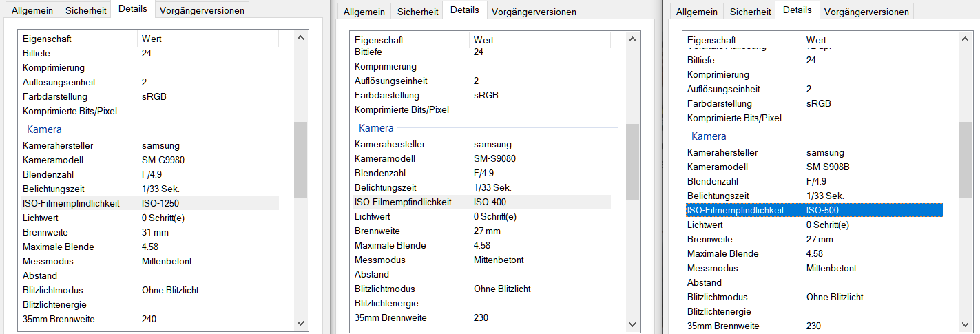Select the Details tab in the right window
The width and height of the screenshot is (980, 334).
(x=798, y=10)
